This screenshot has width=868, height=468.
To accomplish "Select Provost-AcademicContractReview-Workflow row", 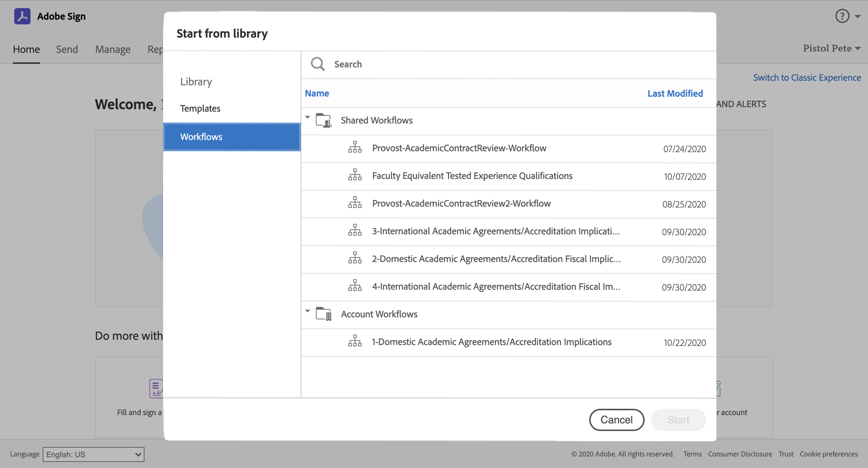I will click(509, 149).
